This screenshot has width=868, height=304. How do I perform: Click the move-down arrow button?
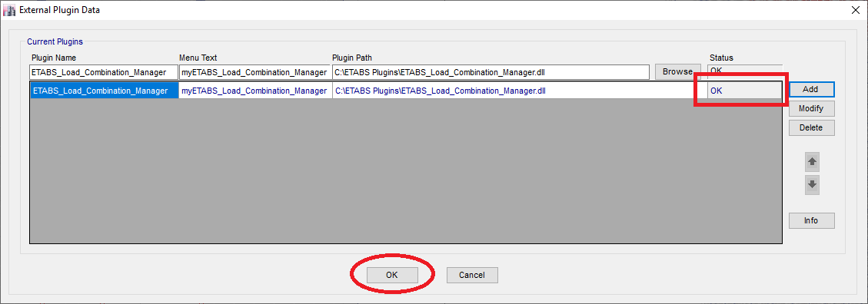coord(812,185)
